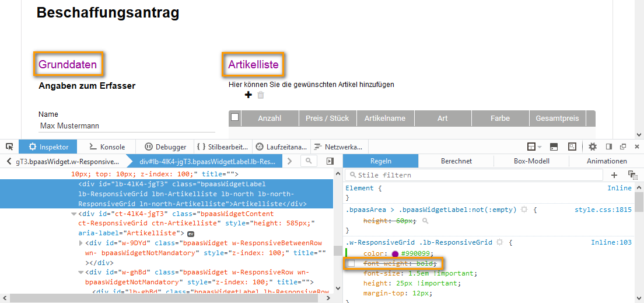Image resolution: width=644 pixels, height=303 pixels.
Task: Click the responsive design mode icon
Action: pyautogui.click(x=572, y=147)
